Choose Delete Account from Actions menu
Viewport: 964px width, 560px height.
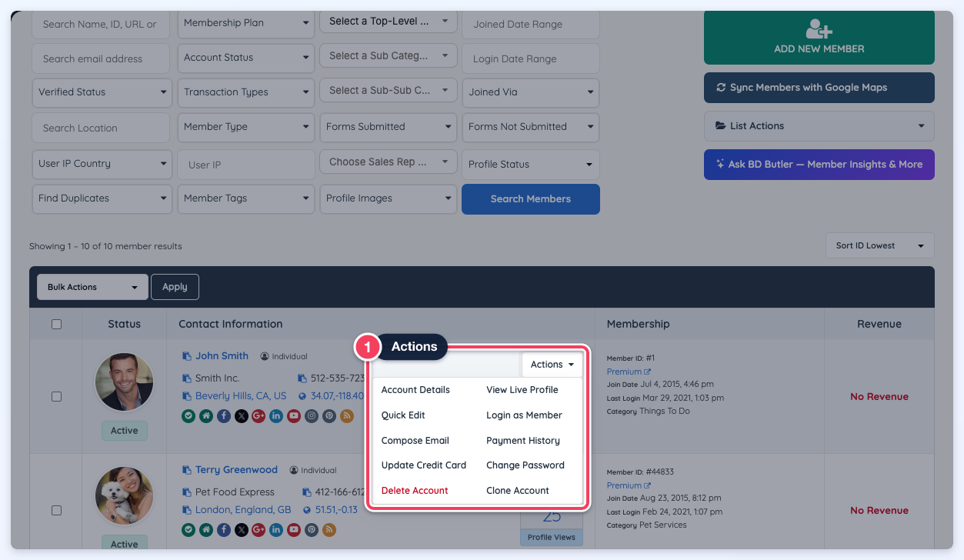415,491
